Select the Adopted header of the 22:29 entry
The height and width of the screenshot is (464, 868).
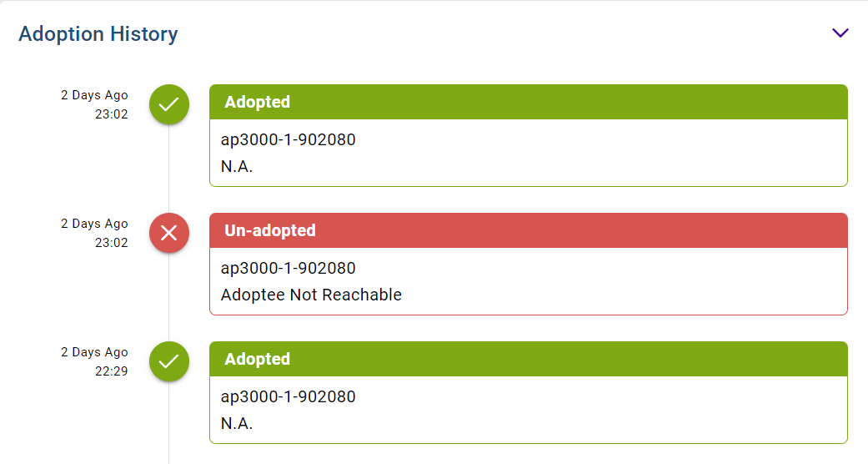point(528,359)
